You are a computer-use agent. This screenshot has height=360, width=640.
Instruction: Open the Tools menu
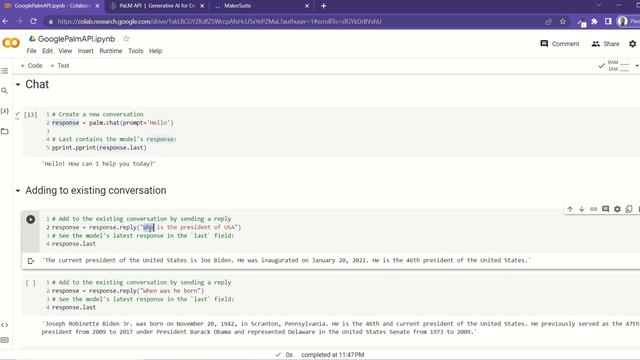click(136, 51)
